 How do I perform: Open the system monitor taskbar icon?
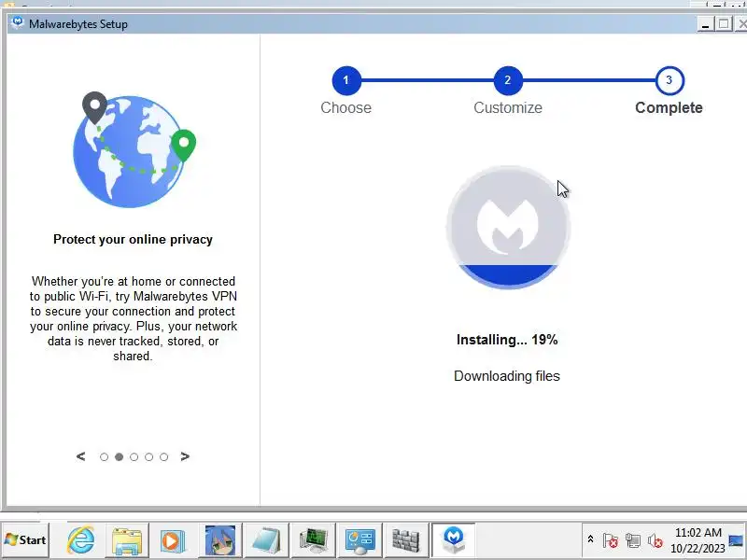pos(314,540)
